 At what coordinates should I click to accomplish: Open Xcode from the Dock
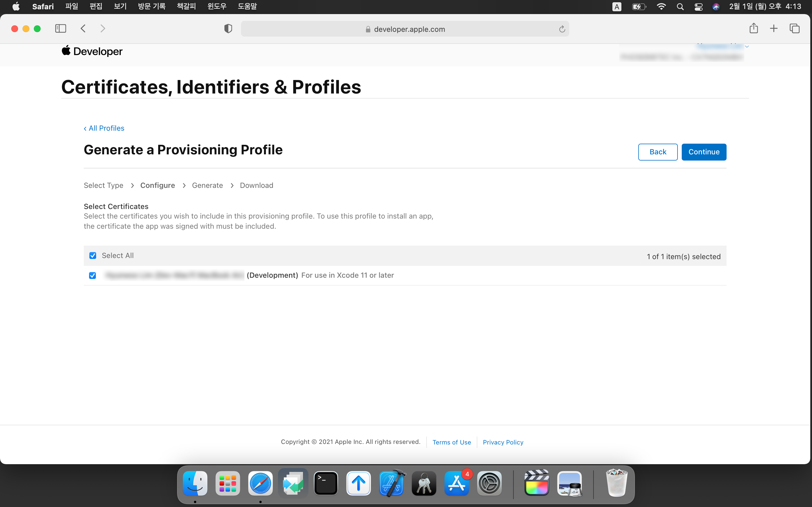391,483
